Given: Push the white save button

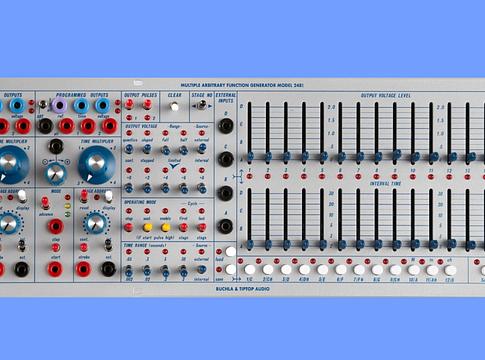Looking at the screenshot, I should point(230,269).
